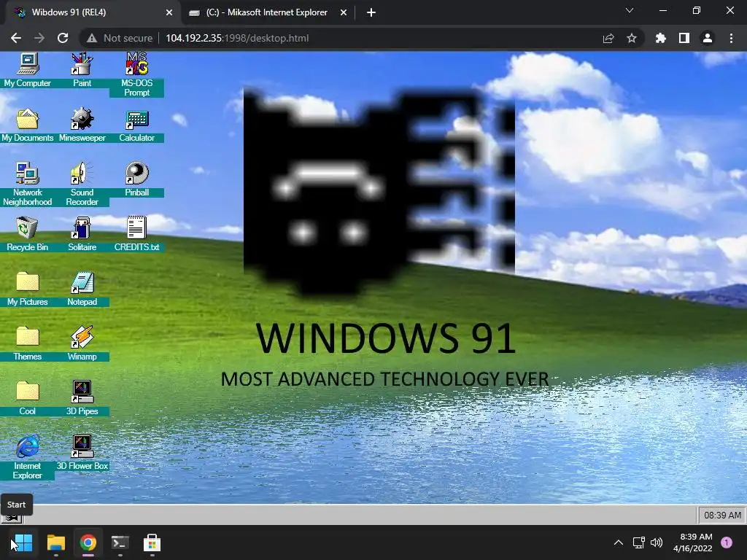
Task: Go back to the previous page
Action: [x=16, y=38]
